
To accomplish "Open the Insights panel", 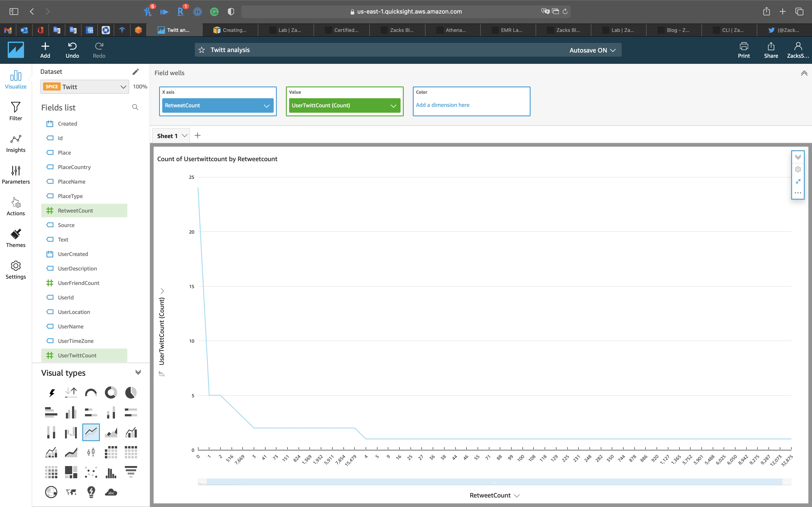I will 15,143.
